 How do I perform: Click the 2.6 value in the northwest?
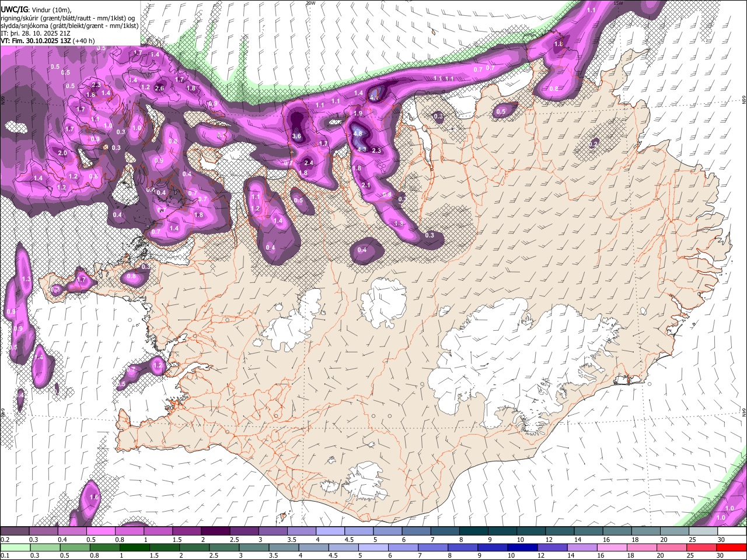(160, 88)
